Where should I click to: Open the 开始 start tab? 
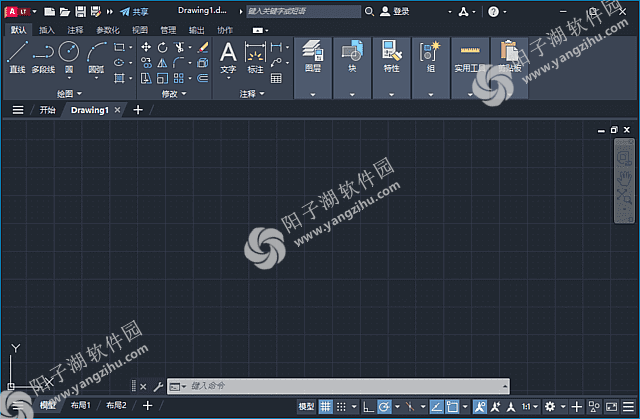pos(47,110)
